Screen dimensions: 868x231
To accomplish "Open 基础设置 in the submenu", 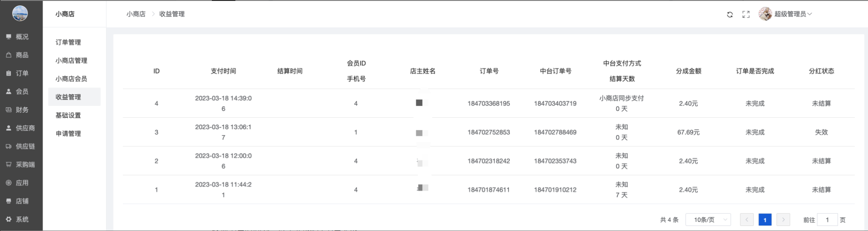I will point(68,115).
